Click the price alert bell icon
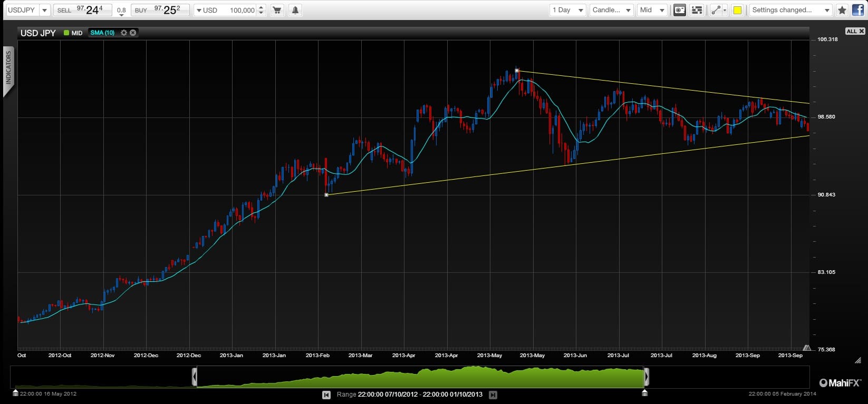 click(x=295, y=10)
